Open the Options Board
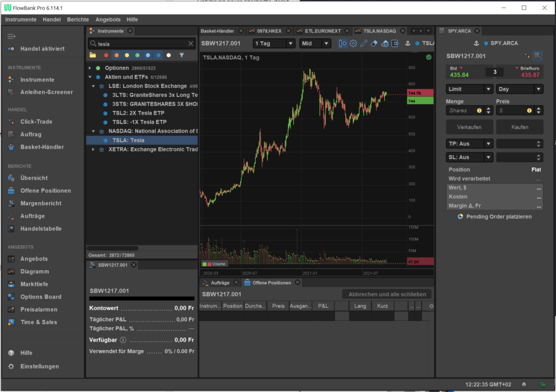Image resolution: width=556 pixels, height=392 pixels. coord(41,297)
